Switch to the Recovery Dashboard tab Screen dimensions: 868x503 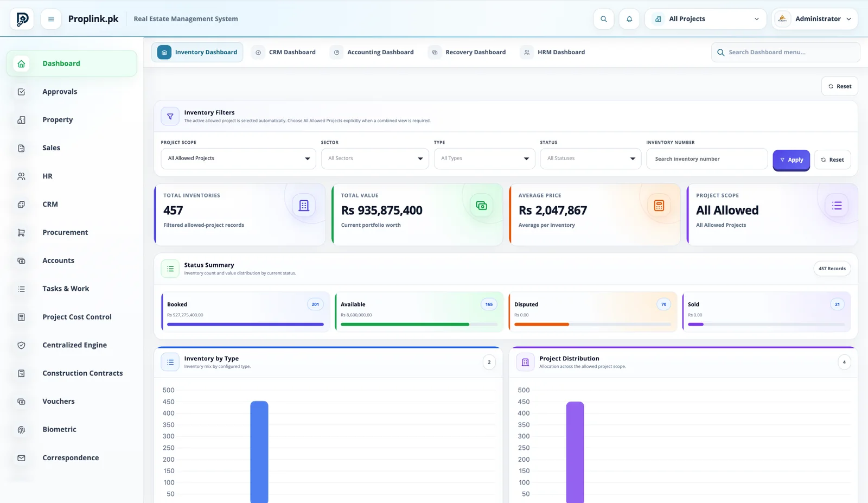468,53
